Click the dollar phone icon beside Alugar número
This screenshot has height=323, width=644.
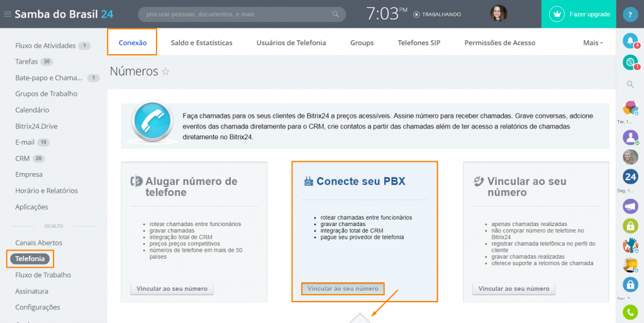click(x=136, y=181)
